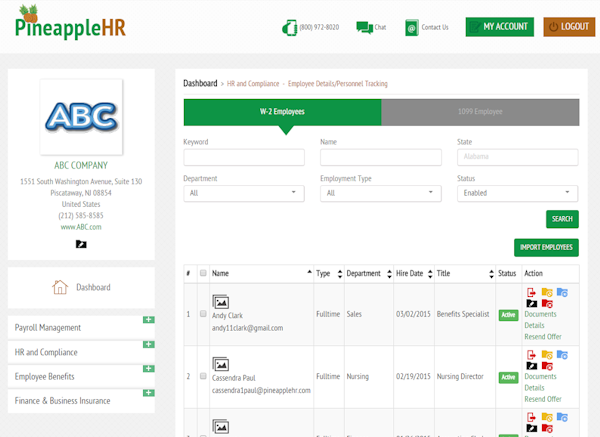The image size is (600, 437).
Task: Open HR and Compliance sidebar menu
Action: click(x=46, y=352)
